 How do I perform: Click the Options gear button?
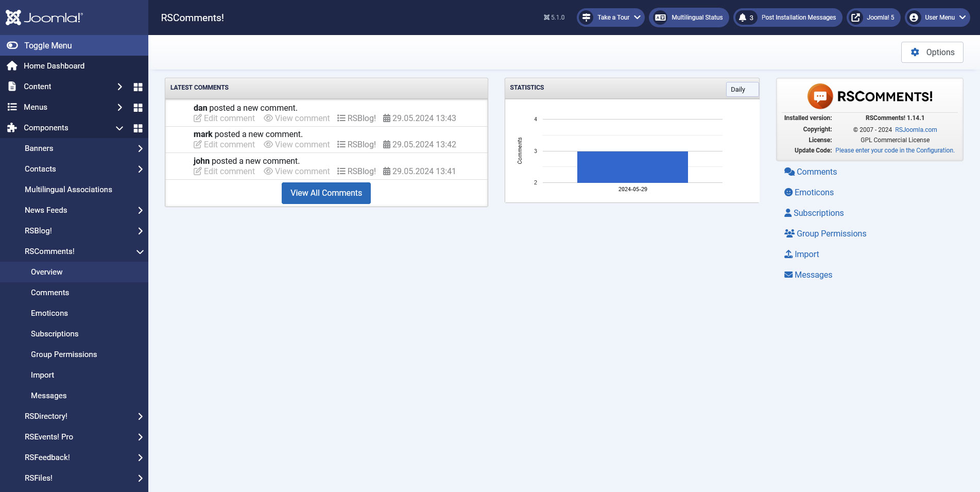pyautogui.click(x=932, y=52)
